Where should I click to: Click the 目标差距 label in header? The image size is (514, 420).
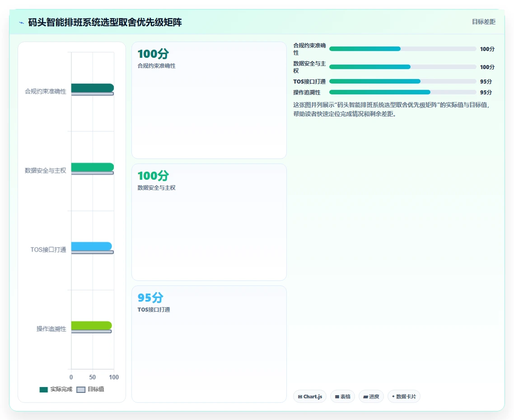(x=484, y=22)
